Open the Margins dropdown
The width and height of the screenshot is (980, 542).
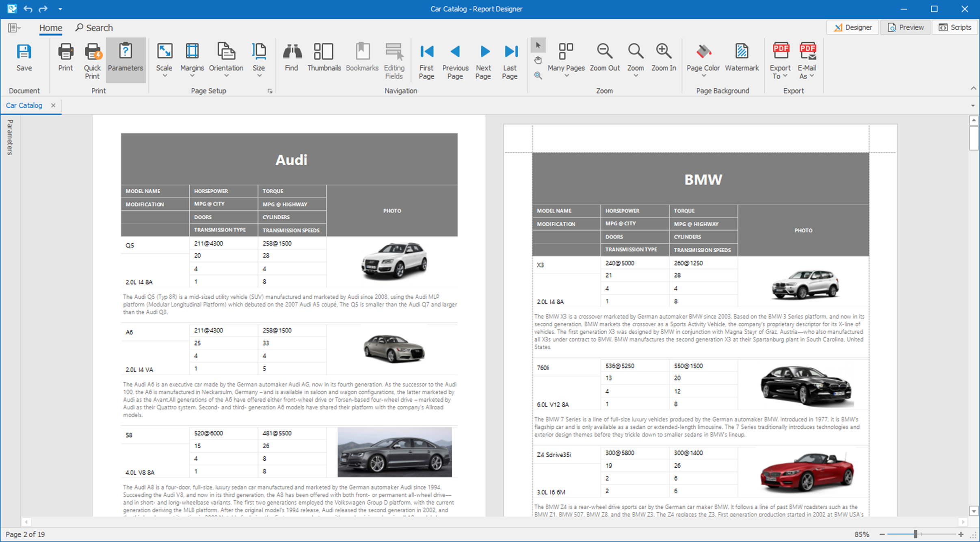tap(192, 60)
